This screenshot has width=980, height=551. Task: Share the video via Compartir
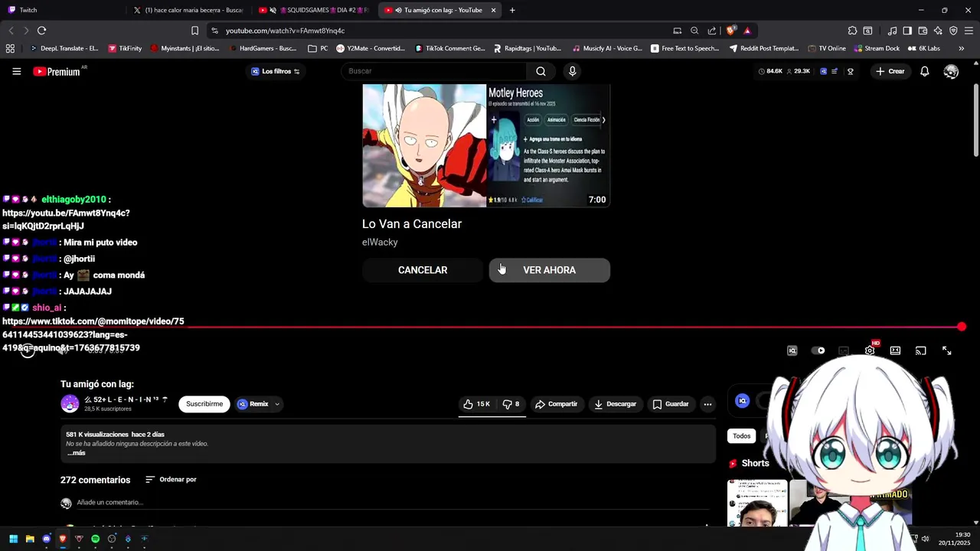pos(557,404)
